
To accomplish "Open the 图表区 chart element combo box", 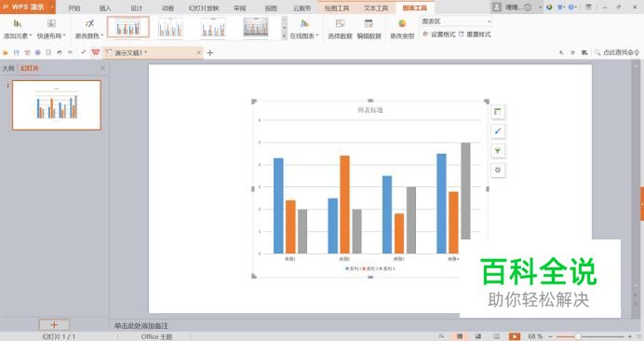I will pyautogui.click(x=456, y=21).
